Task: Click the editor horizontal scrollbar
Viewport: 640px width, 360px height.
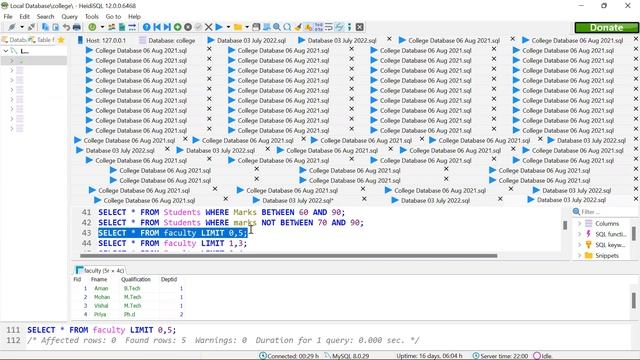Action: 289,256
